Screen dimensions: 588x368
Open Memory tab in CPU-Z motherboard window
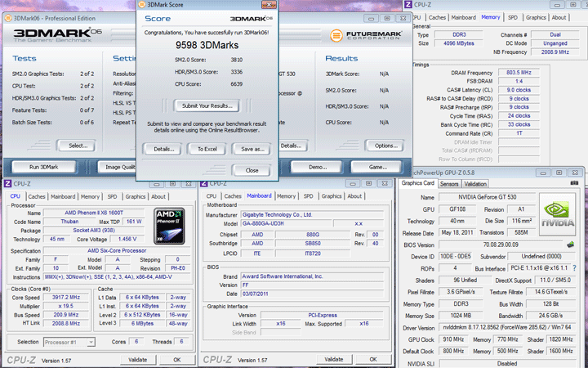pyautogui.click(x=286, y=196)
